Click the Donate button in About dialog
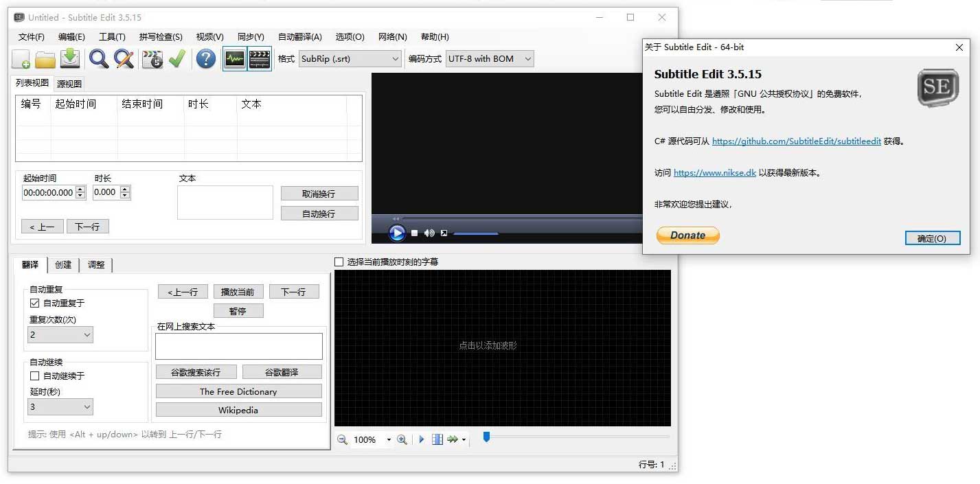Screen dimensions: 980x484 (x=687, y=235)
